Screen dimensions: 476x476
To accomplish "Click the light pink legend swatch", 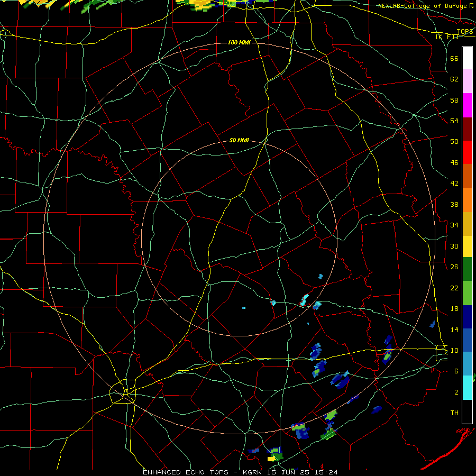I will 467,81.
